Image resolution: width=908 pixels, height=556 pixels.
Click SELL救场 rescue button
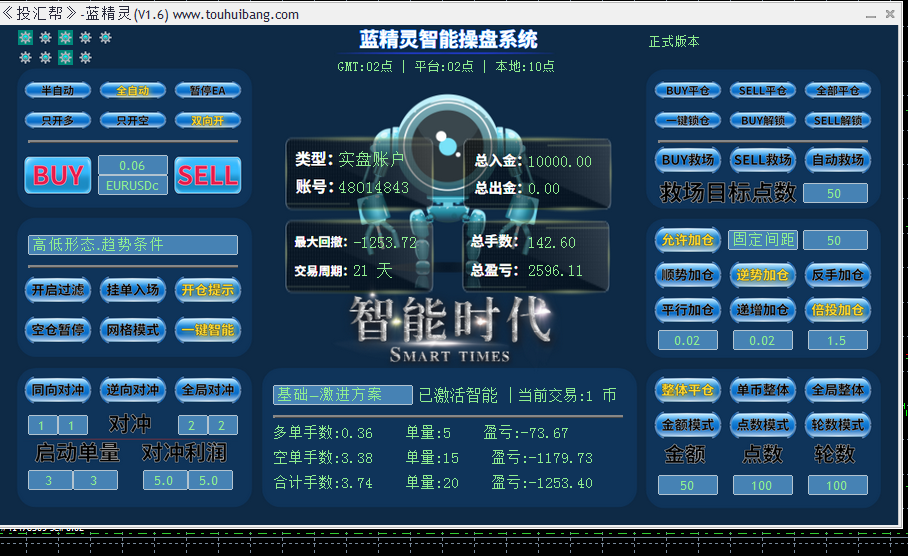pyautogui.click(x=763, y=160)
